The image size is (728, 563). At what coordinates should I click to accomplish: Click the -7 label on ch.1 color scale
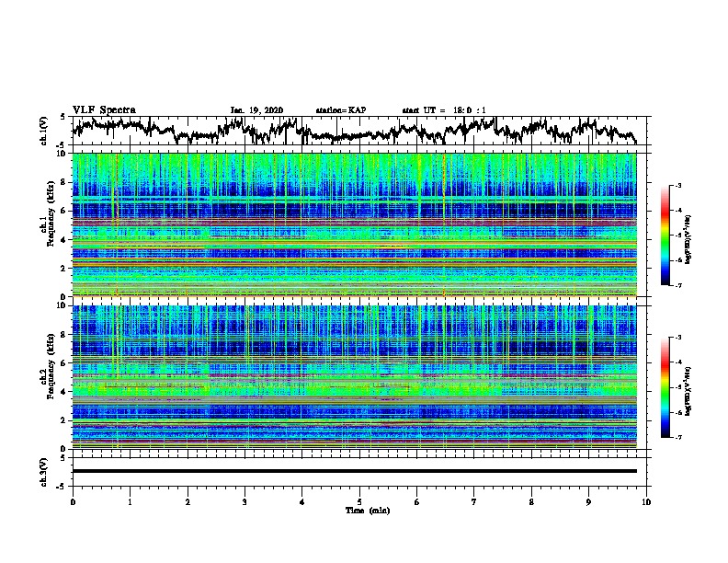[677, 285]
